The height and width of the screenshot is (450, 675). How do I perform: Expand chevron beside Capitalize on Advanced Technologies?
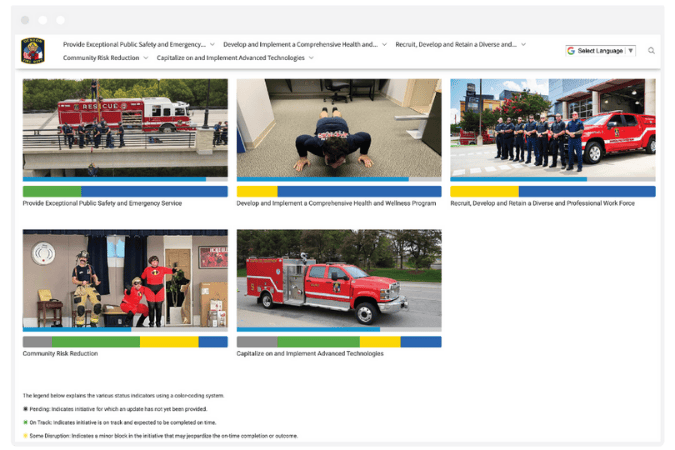click(311, 58)
